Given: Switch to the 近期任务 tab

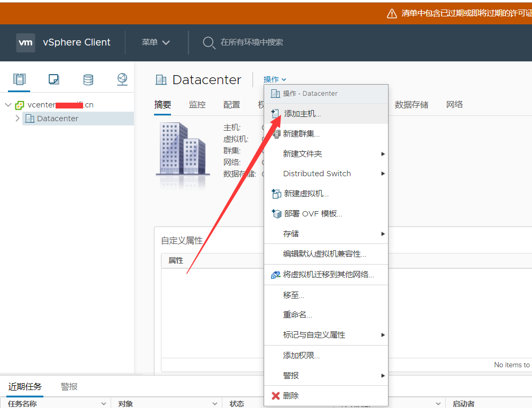Looking at the screenshot, I should click(25, 387).
